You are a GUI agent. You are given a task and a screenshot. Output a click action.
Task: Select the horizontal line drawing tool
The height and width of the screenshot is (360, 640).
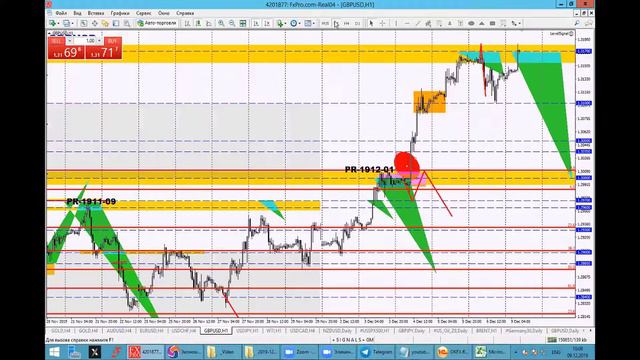pos(407,23)
